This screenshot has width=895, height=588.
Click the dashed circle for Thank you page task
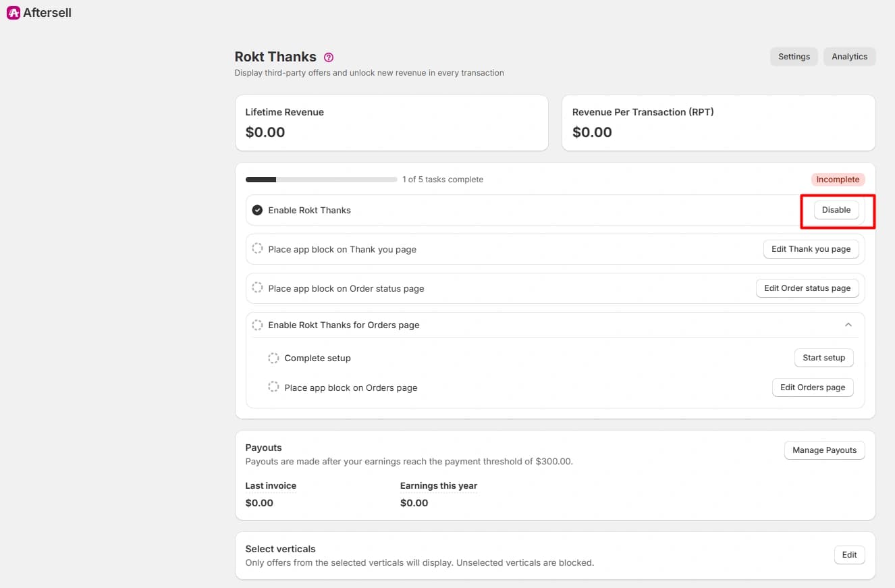coord(257,249)
